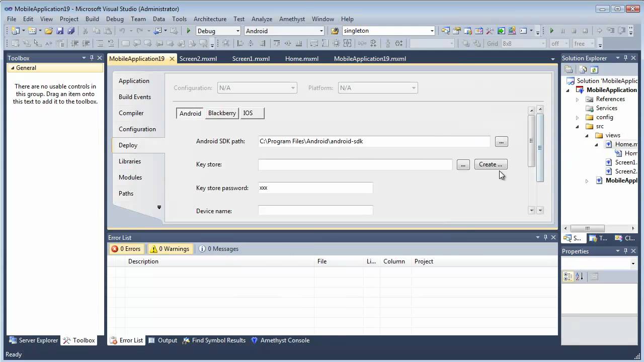Expand the References node
The width and height of the screenshot is (644, 362).
(x=578, y=100)
